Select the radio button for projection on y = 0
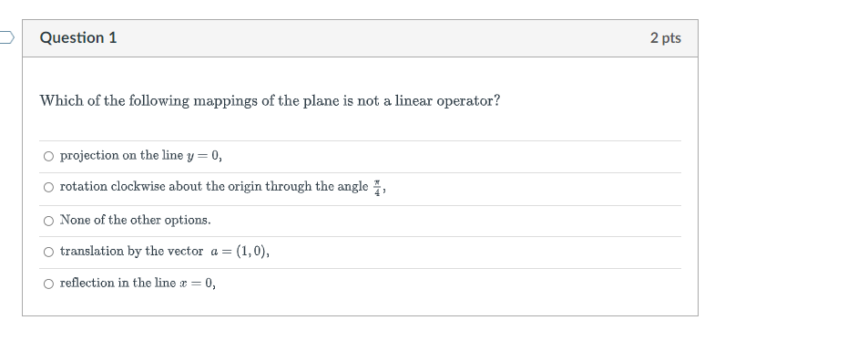The height and width of the screenshot is (341, 868). click(x=48, y=156)
